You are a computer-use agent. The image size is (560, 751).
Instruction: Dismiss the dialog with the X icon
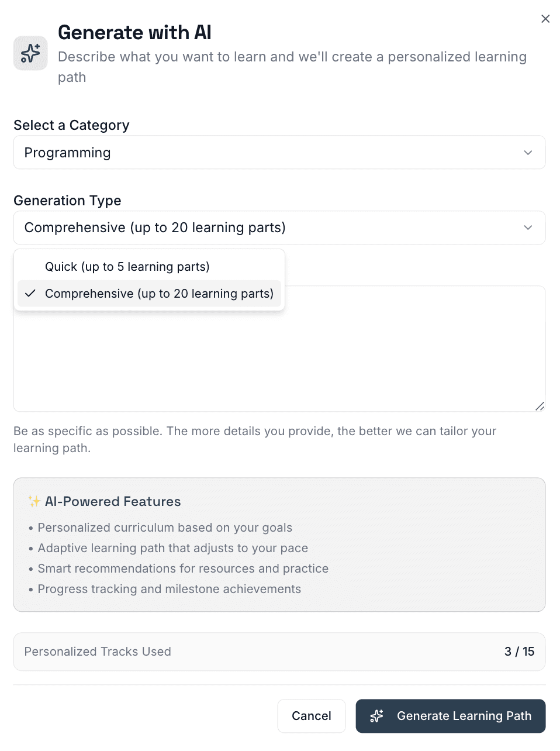pyautogui.click(x=545, y=19)
